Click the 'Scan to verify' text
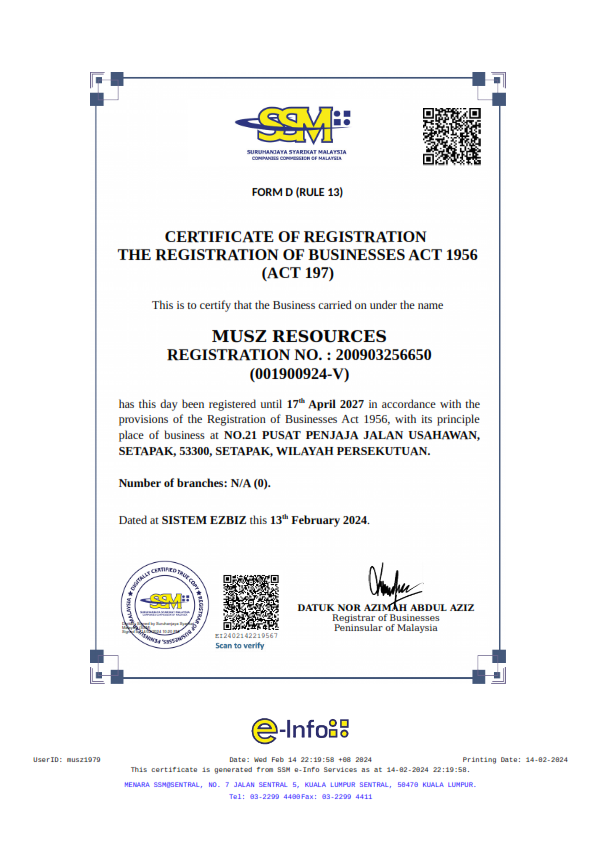Screen dimensions: 595x842 point(240,645)
